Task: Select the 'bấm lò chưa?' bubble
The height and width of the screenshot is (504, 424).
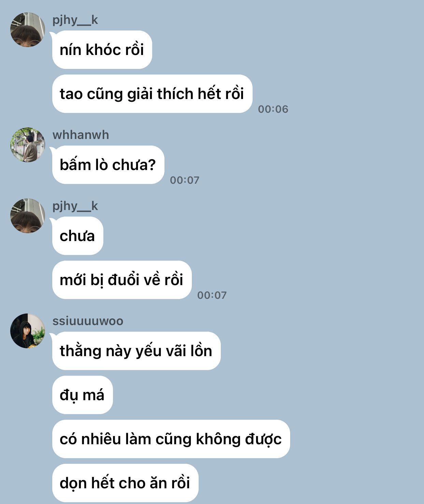Action: point(108,165)
